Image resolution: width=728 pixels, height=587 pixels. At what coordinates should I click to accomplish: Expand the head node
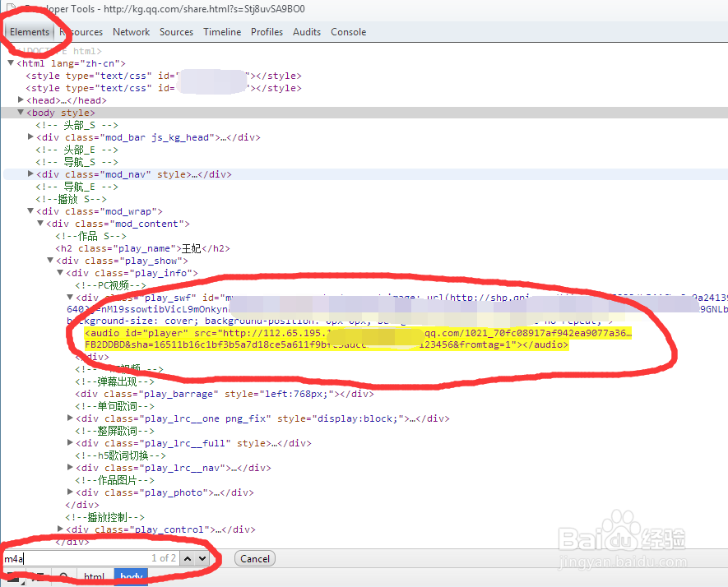click(21, 99)
